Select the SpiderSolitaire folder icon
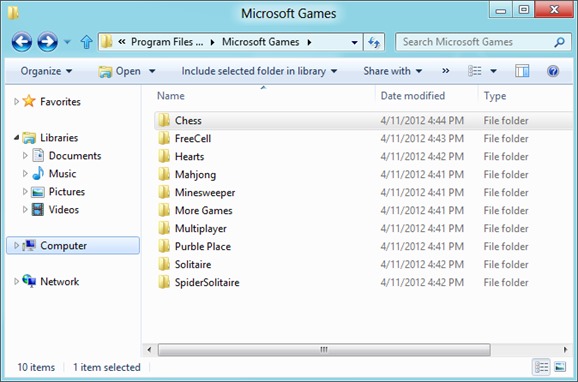 pos(164,282)
